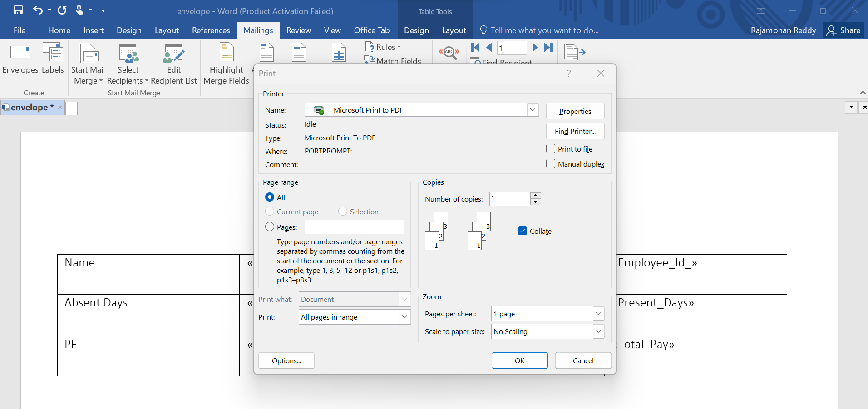This screenshot has width=868, height=409.
Task: Click OK to print
Action: click(x=520, y=360)
